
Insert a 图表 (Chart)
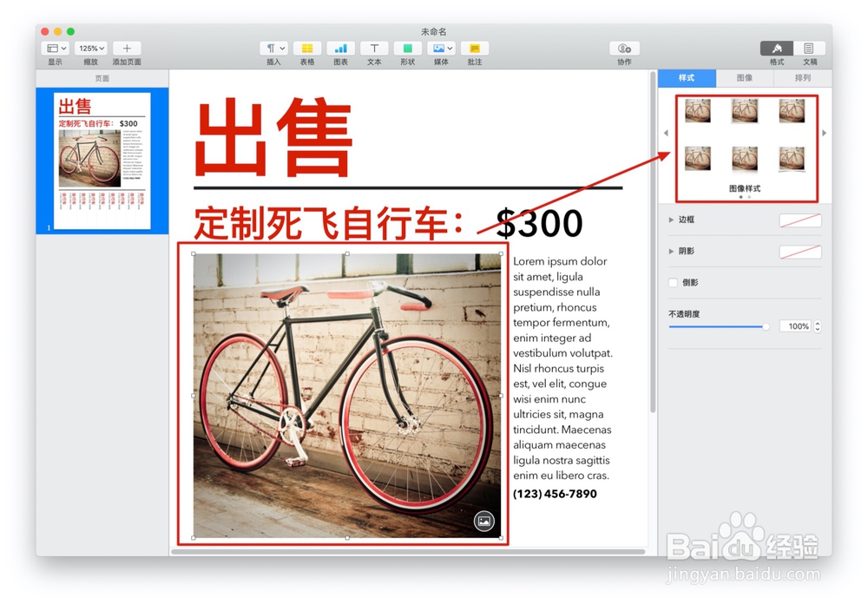(x=341, y=49)
